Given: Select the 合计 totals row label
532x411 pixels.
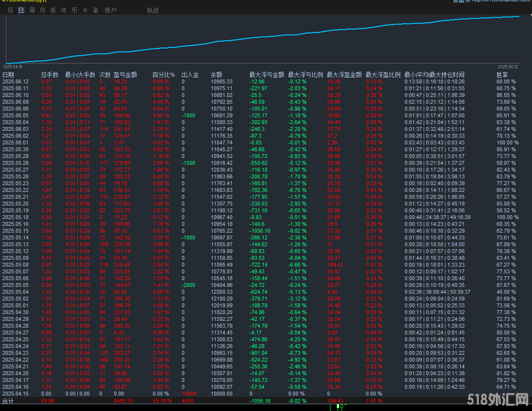Looking at the screenshot, I should pos(8,401).
